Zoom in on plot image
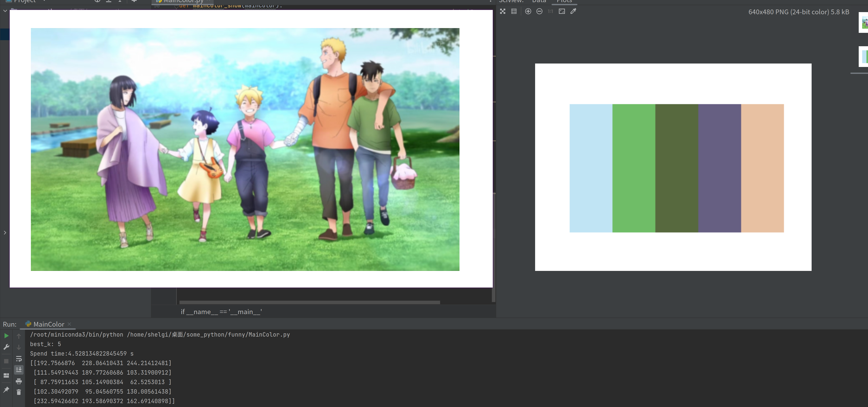Viewport: 868px width, 407px height. click(528, 11)
